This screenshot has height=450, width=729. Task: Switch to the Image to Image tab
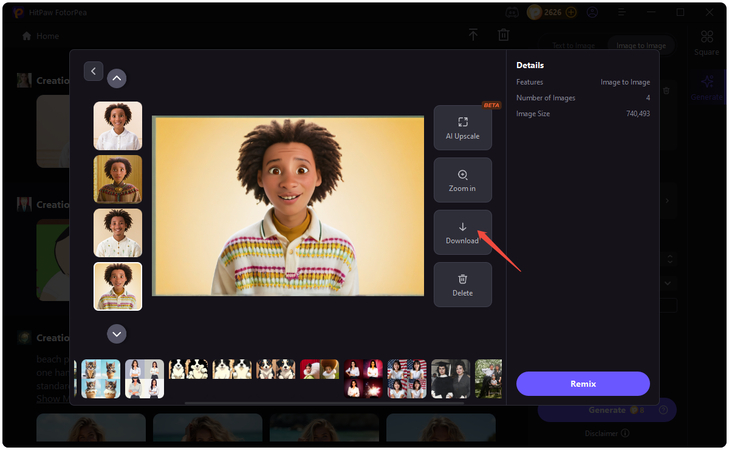click(x=641, y=46)
